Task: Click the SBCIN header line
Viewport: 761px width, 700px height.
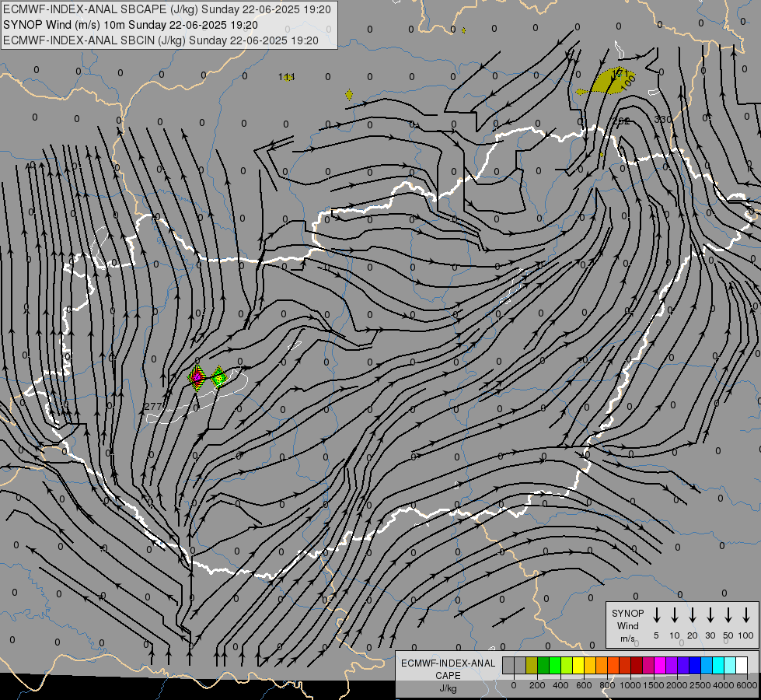Action: tap(161, 40)
